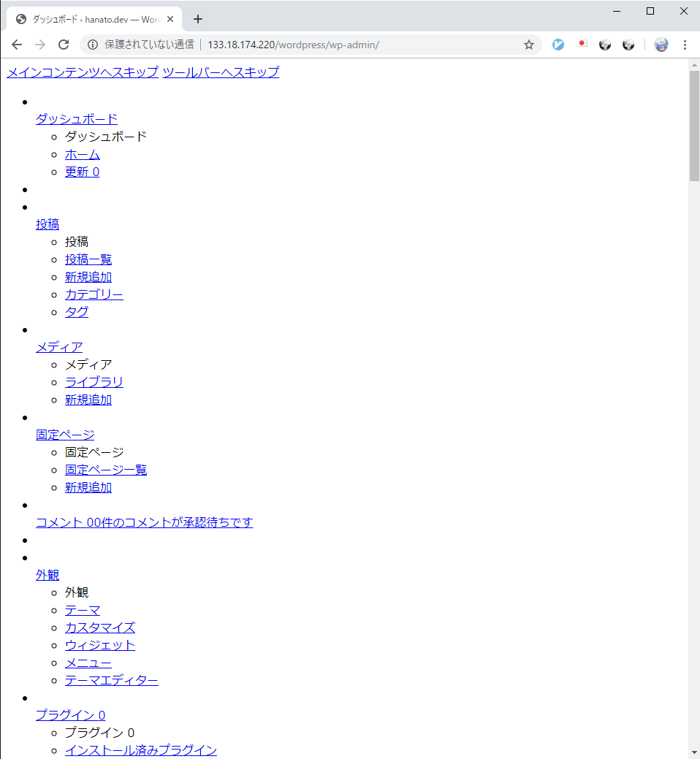Open the Chrome profile avatar
This screenshot has height=759, width=700.
[x=661, y=45]
